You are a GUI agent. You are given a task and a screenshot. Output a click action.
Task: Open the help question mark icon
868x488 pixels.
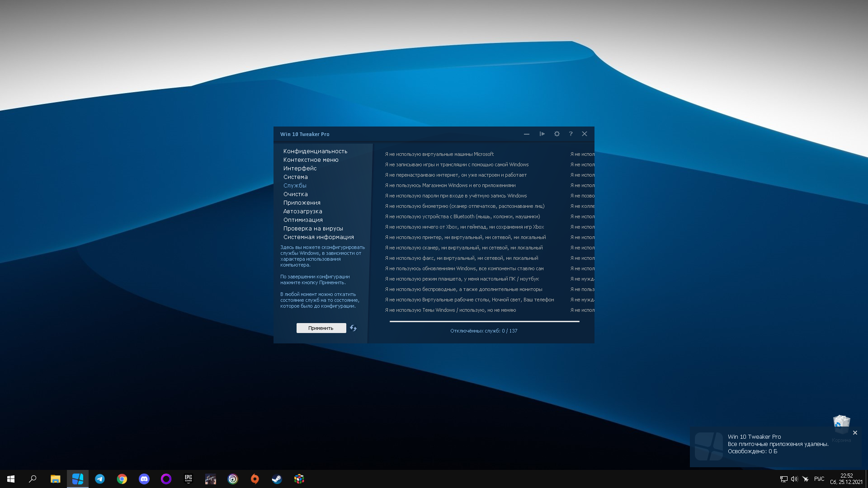click(x=571, y=134)
